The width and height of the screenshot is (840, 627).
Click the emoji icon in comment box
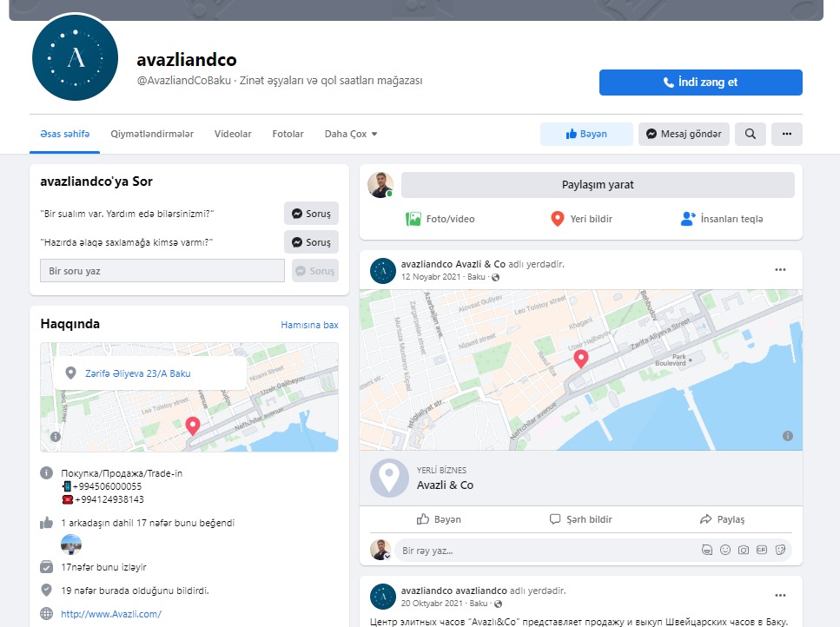(x=724, y=550)
